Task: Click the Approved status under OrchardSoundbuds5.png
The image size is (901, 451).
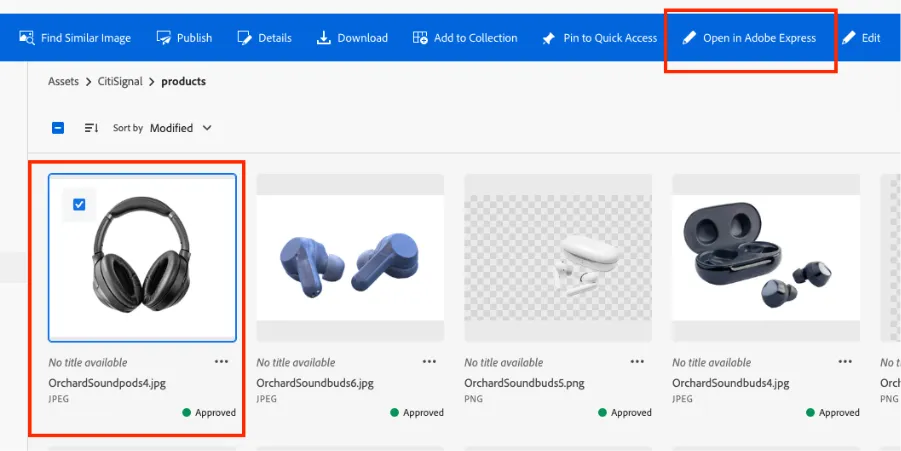Action: tap(625, 413)
